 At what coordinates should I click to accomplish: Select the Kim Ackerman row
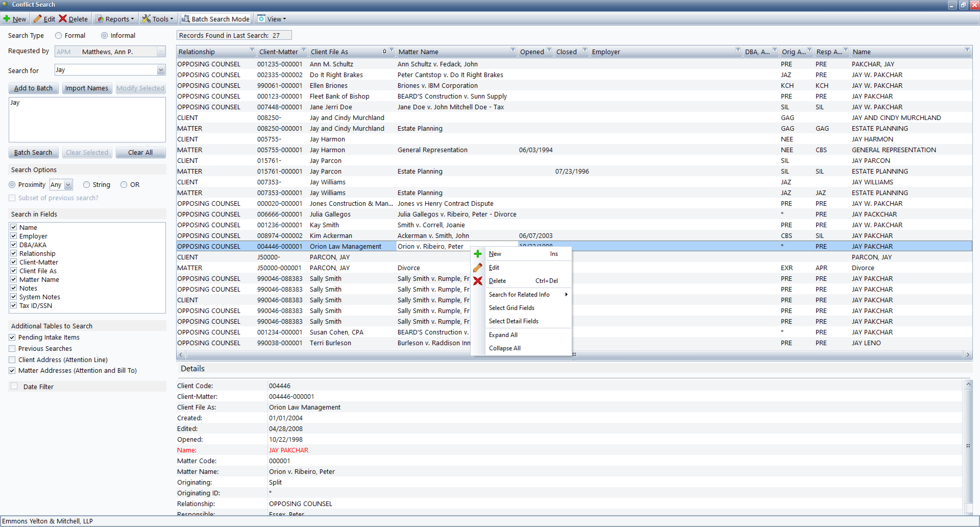tap(574, 235)
